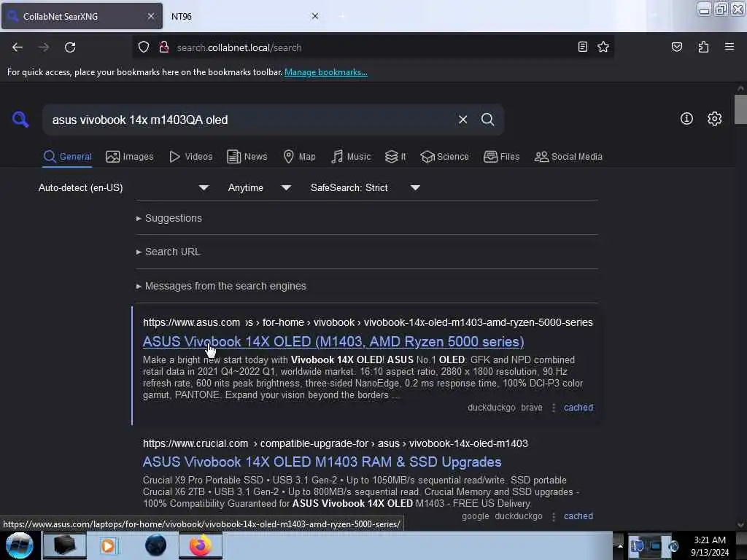Focus the address bar URL
Viewport: 747px width, 560px height.
pos(371,47)
